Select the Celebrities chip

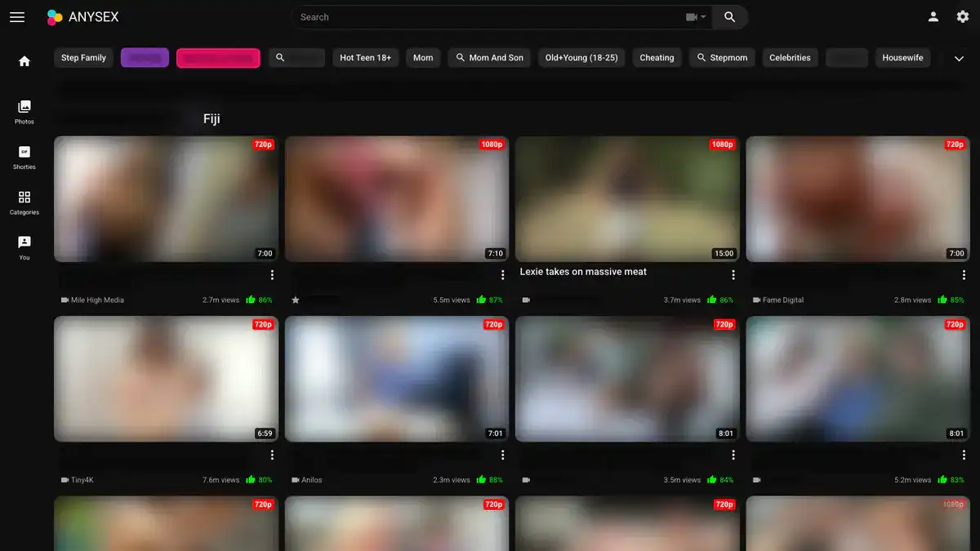(x=790, y=58)
